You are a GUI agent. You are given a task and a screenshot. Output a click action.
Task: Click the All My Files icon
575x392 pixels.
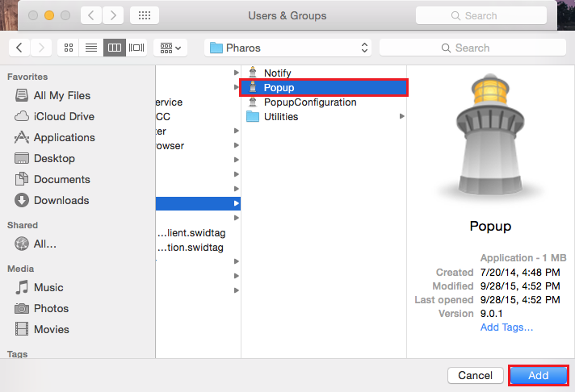(22, 95)
